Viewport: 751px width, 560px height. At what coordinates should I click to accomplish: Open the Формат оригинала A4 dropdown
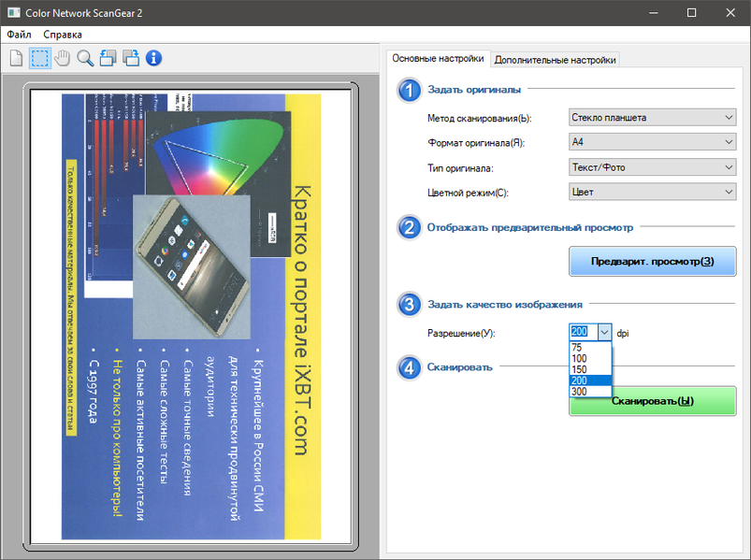click(653, 142)
